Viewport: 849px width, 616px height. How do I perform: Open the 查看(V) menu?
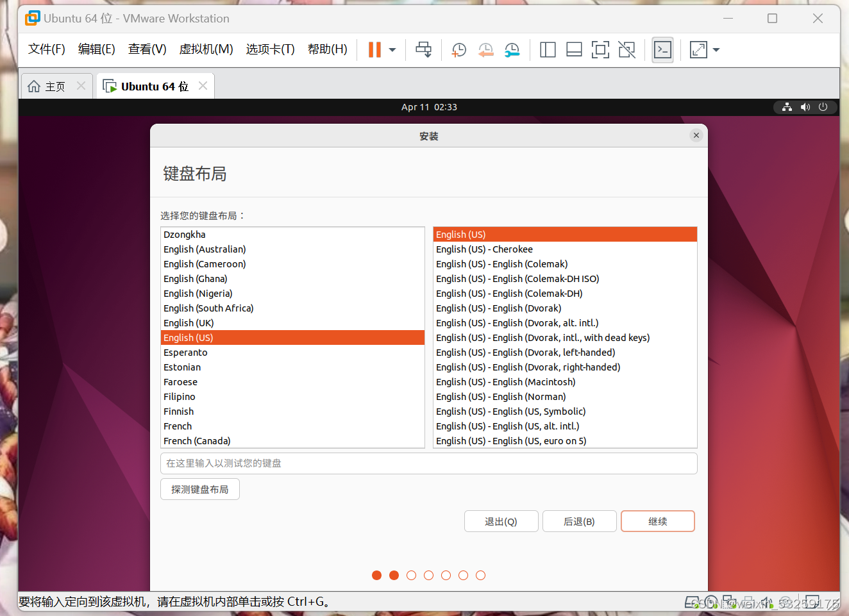click(x=147, y=49)
